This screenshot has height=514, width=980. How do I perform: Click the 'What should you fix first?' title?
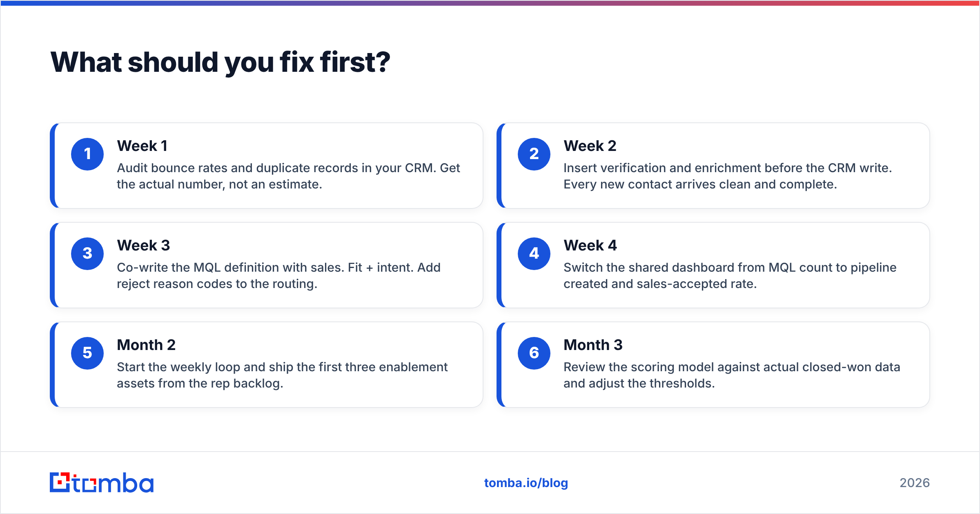220,63
